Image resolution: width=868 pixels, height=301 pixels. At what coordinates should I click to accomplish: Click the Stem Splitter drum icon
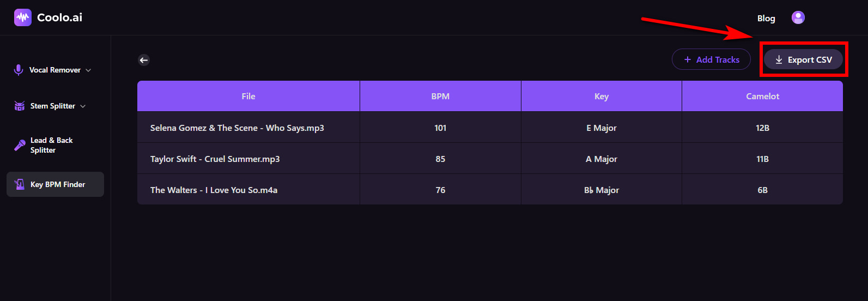(x=20, y=106)
